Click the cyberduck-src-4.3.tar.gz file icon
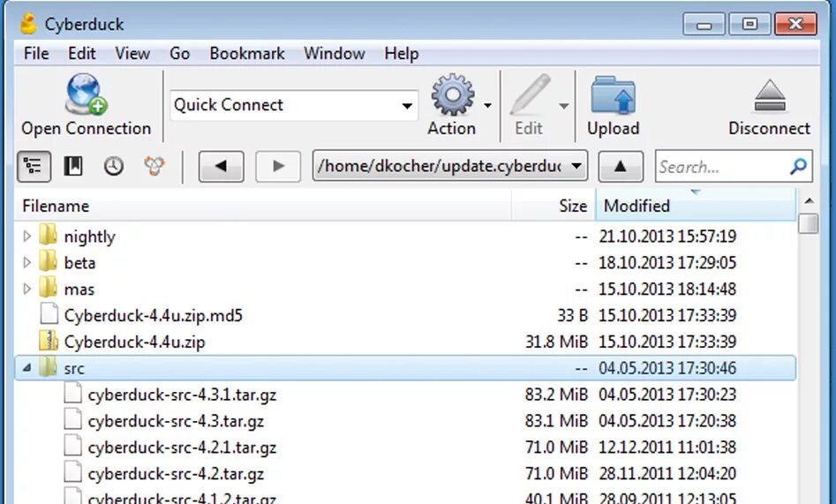Screen dimensions: 836x504 click(72, 419)
